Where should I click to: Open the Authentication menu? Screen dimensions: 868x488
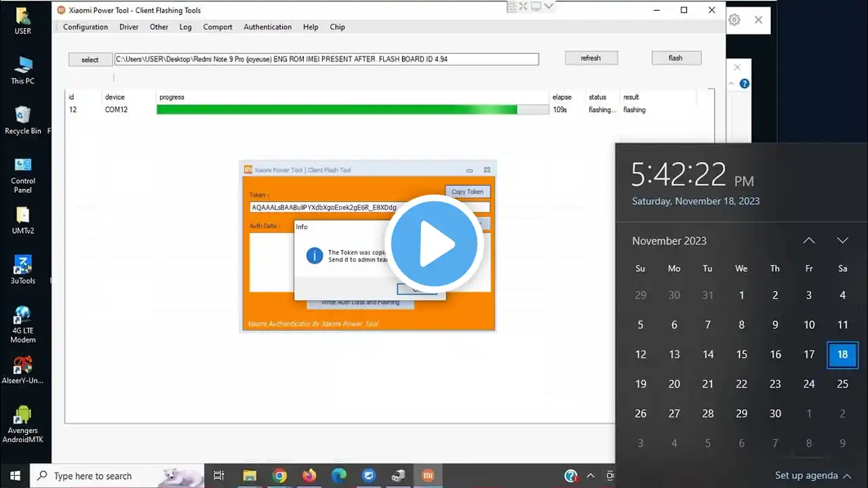(267, 27)
